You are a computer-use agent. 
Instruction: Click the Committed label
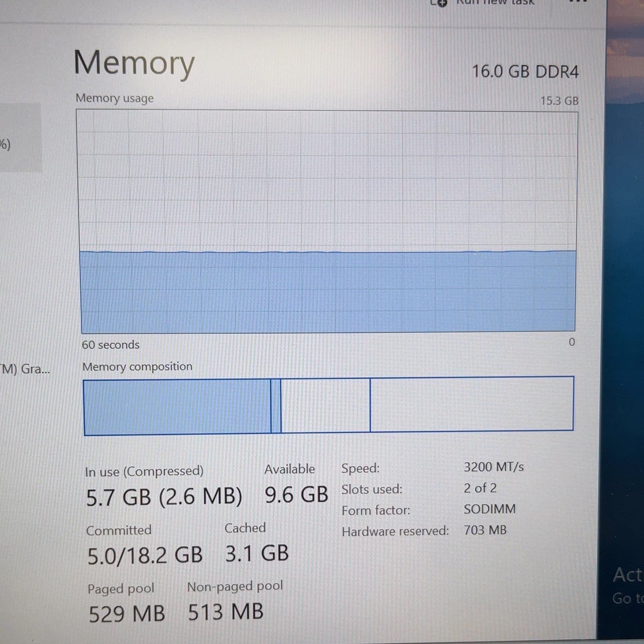(119, 530)
